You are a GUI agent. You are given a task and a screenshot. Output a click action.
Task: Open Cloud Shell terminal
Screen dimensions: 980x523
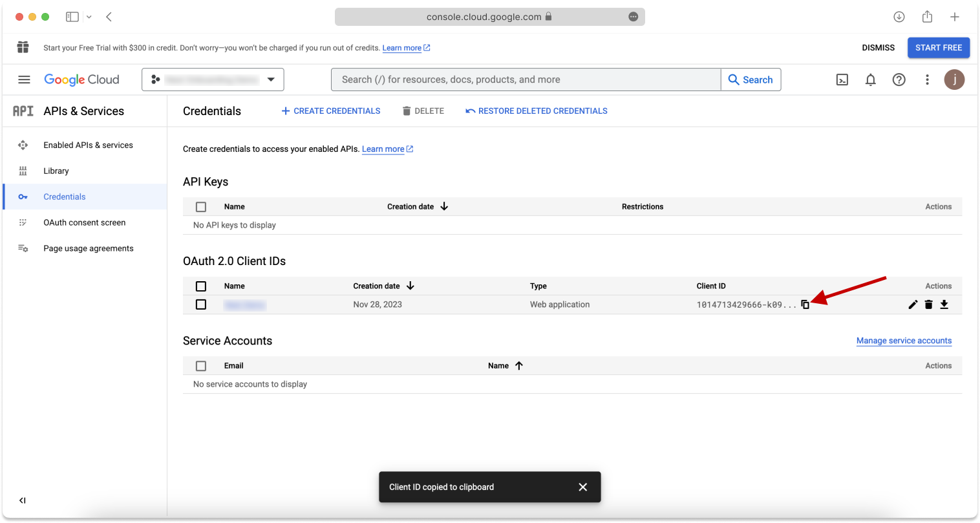point(842,80)
